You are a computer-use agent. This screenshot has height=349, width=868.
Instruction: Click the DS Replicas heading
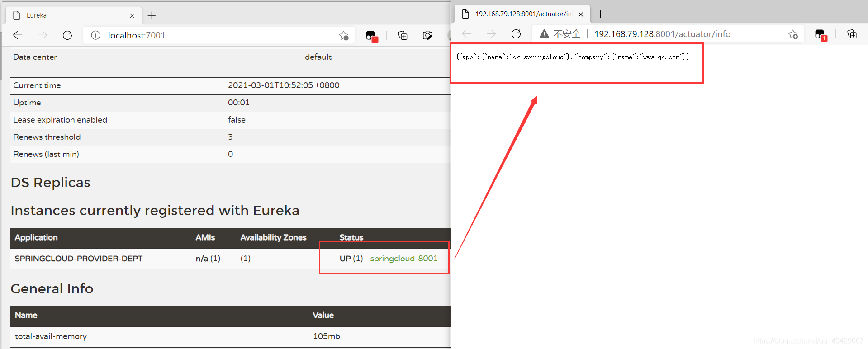[51, 183]
